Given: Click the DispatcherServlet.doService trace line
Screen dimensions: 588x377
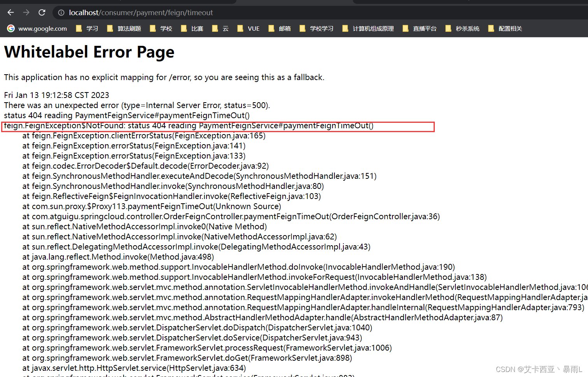Looking at the screenshot, I should point(192,338).
